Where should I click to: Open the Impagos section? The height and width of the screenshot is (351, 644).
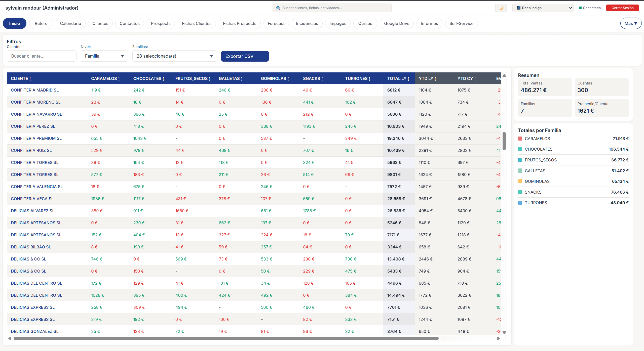coord(337,23)
